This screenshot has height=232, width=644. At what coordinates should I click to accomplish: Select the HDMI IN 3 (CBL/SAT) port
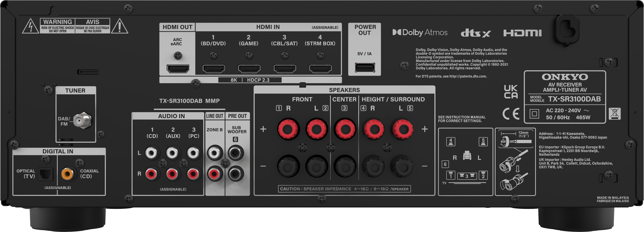285,68
